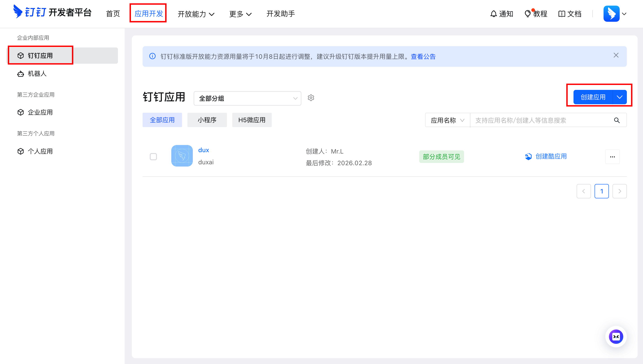Click the 教程 tutorial icon
The width and height of the screenshot is (643, 364).
(x=528, y=14)
